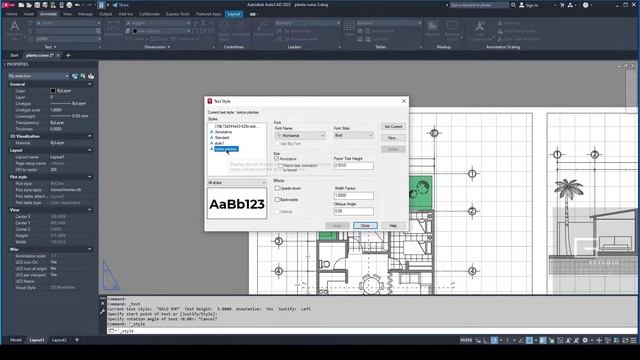Screen dimensions: 640x360
Task: Open Workspace Switching gear in status bar
Action: 585,340
